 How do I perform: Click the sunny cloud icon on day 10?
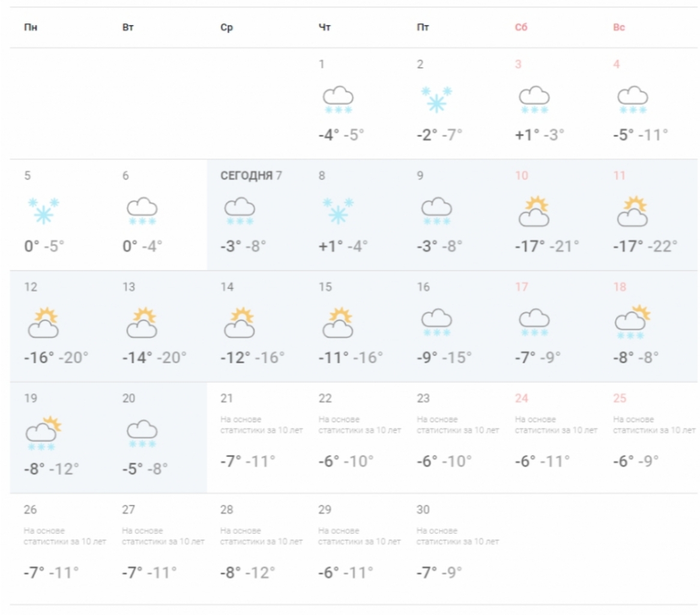click(x=534, y=211)
